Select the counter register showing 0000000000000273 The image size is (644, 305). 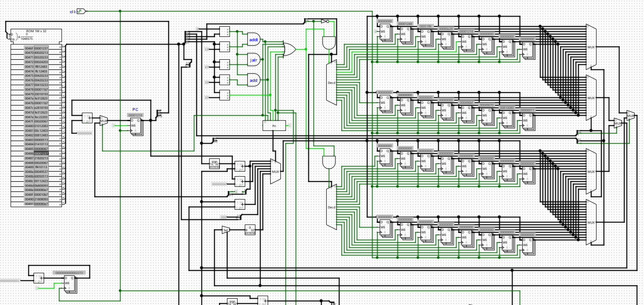[71, 285]
